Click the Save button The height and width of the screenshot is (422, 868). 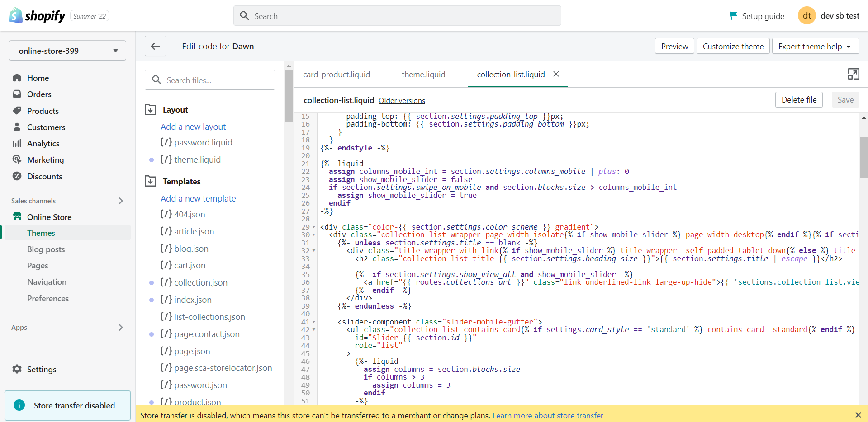tap(845, 99)
